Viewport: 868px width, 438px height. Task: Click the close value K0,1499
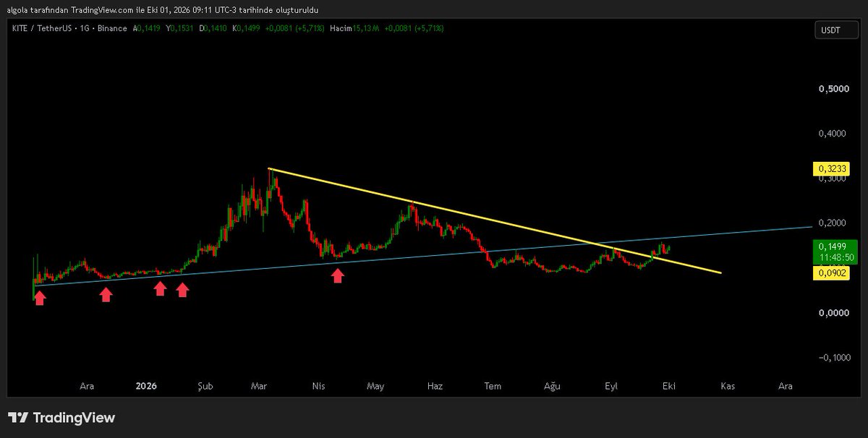247,28
